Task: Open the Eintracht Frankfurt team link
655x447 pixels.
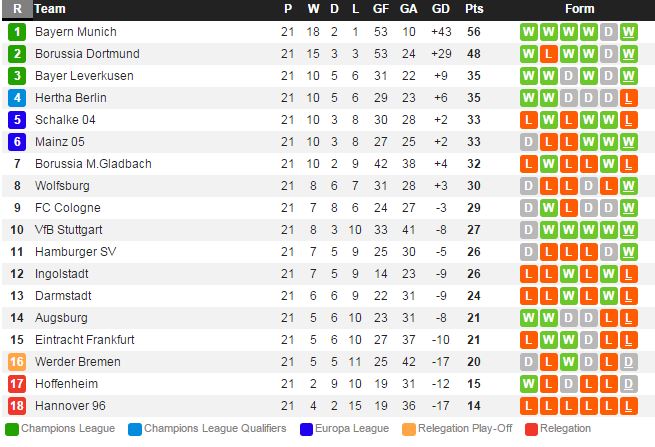Action: [x=85, y=340]
